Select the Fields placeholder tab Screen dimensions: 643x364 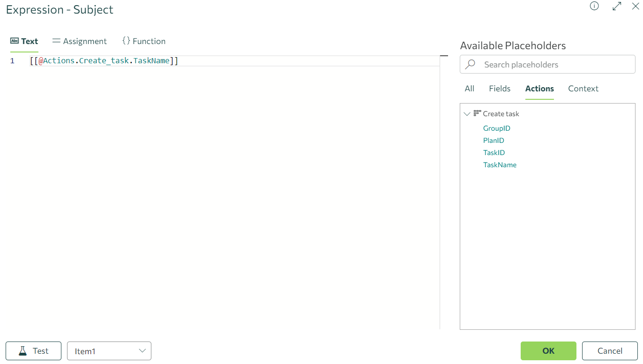click(x=500, y=89)
